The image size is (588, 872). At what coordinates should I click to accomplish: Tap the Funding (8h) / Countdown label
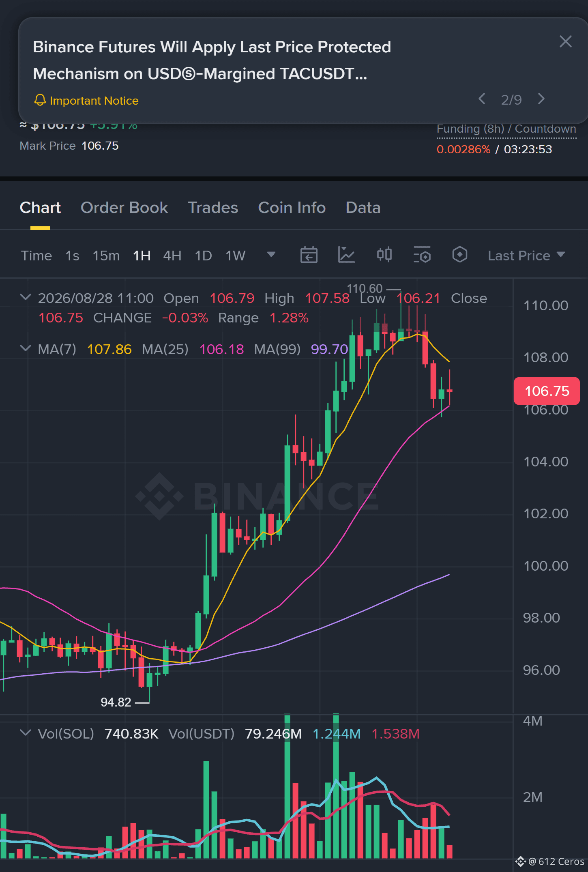tap(506, 129)
